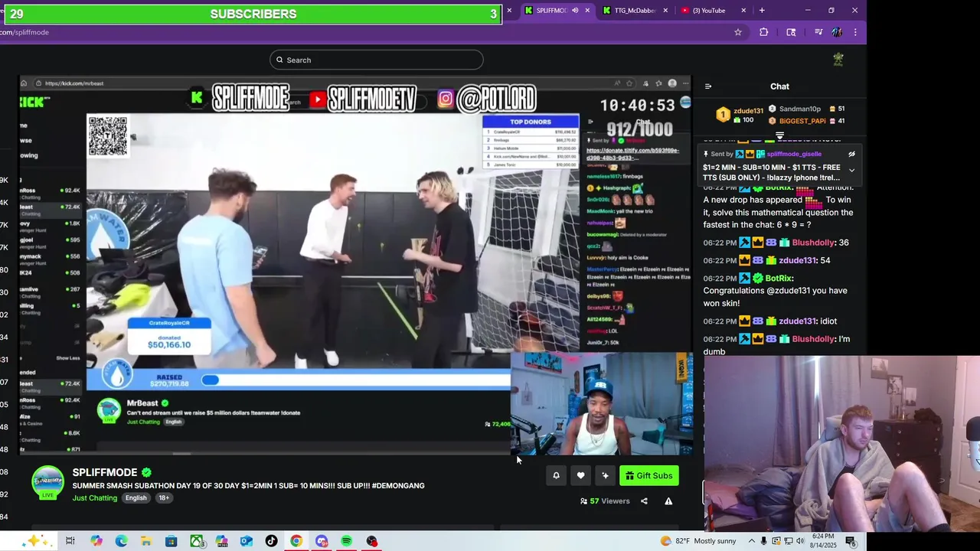Open Microsoft Store from taskbar
This screenshot has width=980, height=551.
(x=171, y=541)
